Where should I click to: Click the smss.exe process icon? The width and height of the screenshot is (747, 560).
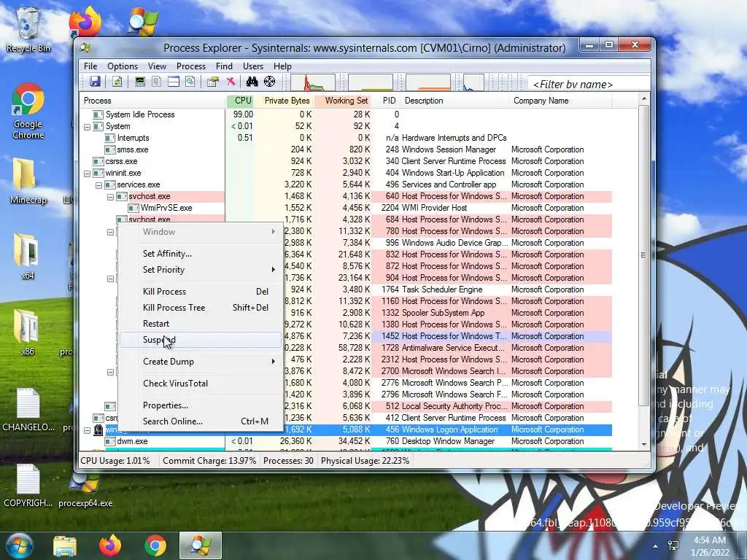[110, 149]
